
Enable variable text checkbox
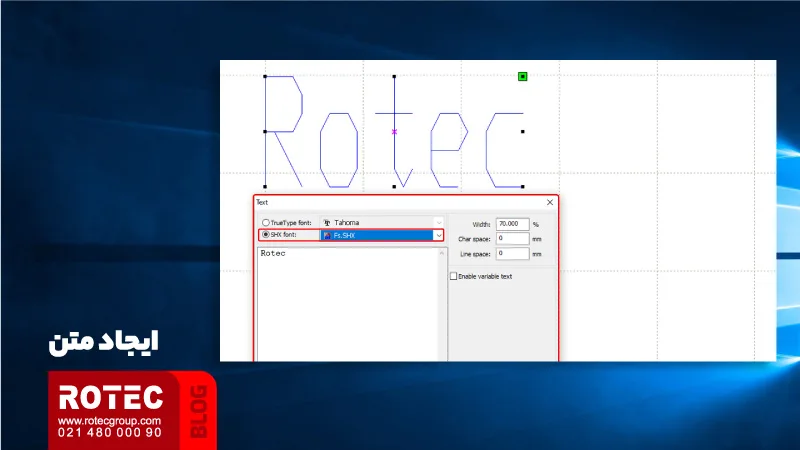point(453,276)
